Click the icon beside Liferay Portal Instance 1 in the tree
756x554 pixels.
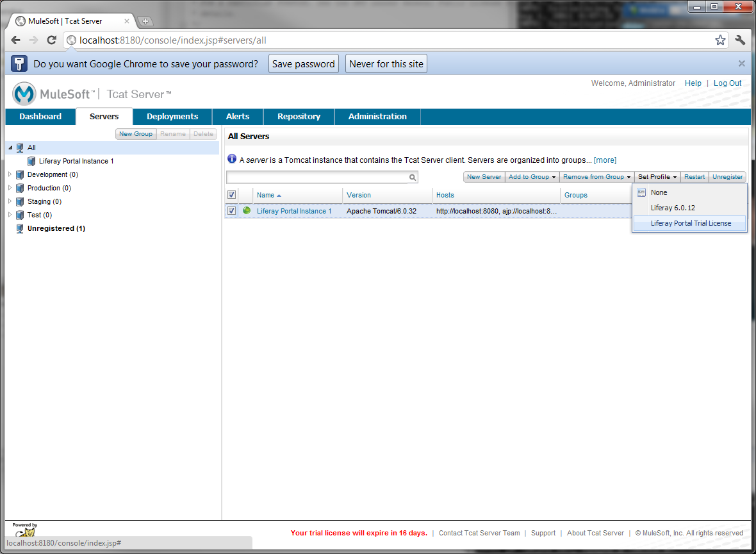click(31, 161)
